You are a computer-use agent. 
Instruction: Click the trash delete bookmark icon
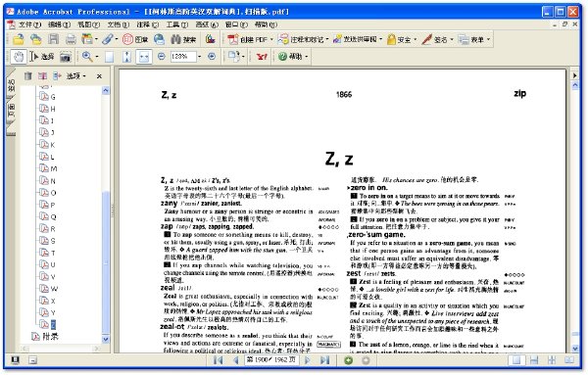(x=28, y=76)
